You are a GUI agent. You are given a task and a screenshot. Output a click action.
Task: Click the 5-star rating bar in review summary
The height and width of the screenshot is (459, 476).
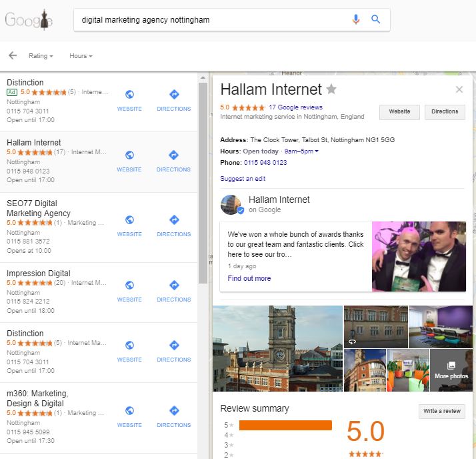click(285, 425)
